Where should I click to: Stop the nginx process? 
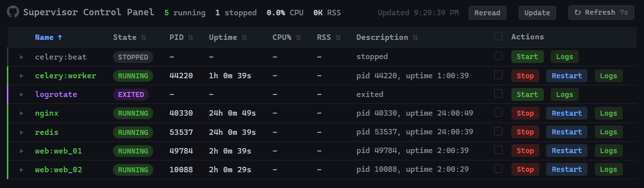coord(525,113)
